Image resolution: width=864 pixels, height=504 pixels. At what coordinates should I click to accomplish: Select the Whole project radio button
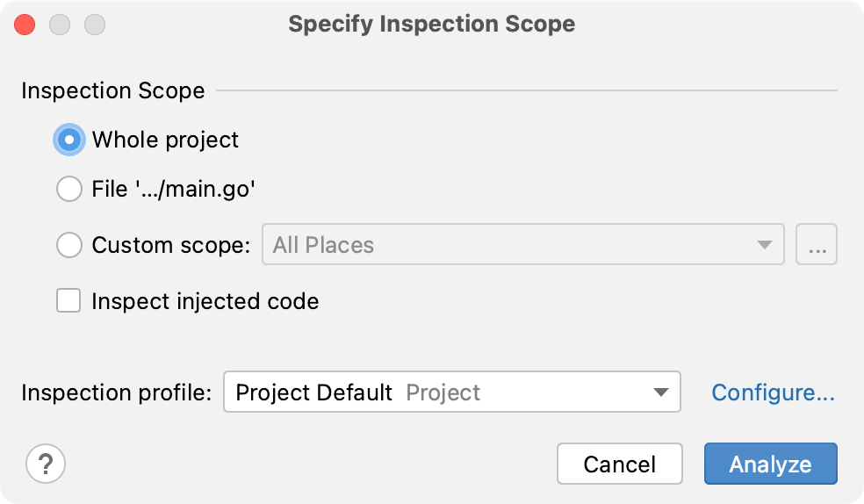click(69, 140)
